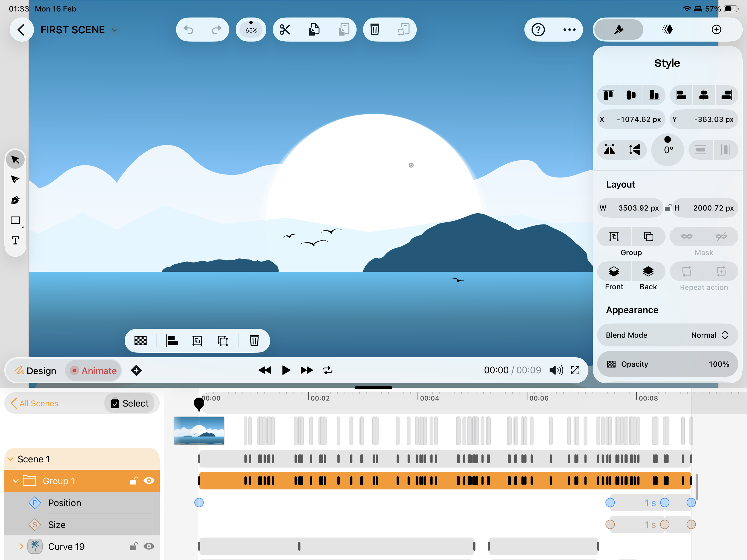747x560 pixels.
Task: Click the Align Top icon in the Style panel
Action: tap(609, 95)
